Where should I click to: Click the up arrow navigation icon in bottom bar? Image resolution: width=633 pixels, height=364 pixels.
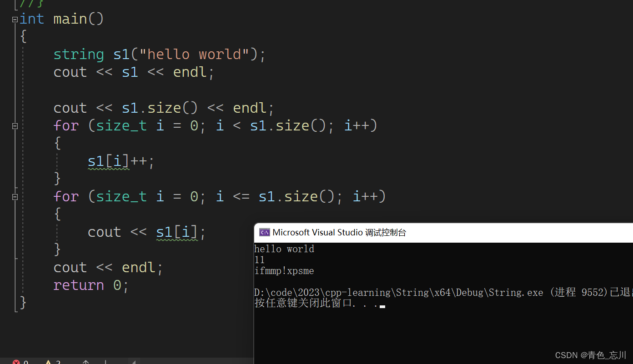click(x=85, y=362)
